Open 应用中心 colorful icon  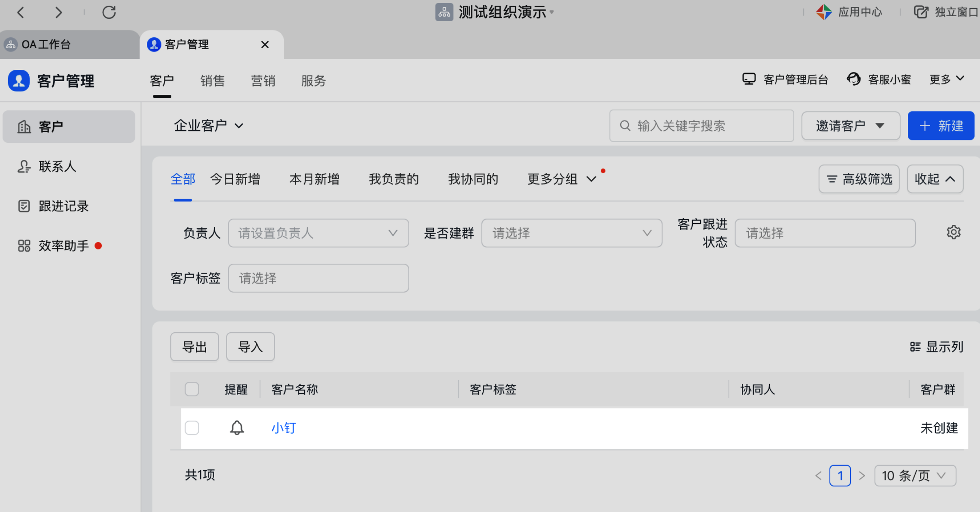pos(824,12)
